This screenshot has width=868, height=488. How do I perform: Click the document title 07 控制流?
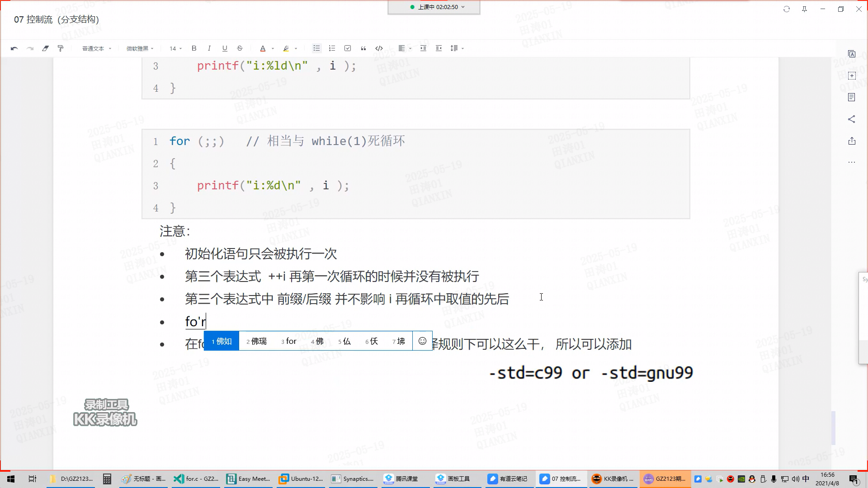(56, 19)
